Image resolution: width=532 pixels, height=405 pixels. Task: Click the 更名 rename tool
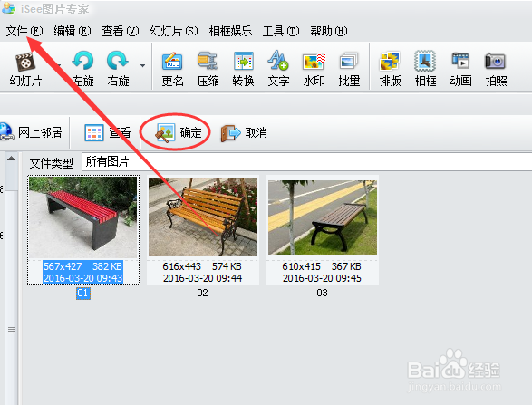pyautogui.click(x=173, y=70)
